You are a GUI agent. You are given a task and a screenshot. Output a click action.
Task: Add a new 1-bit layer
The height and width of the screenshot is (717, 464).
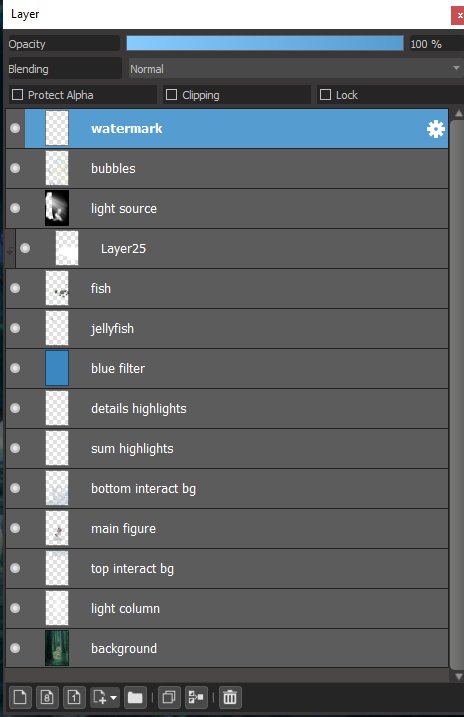[x=74, y=697]
